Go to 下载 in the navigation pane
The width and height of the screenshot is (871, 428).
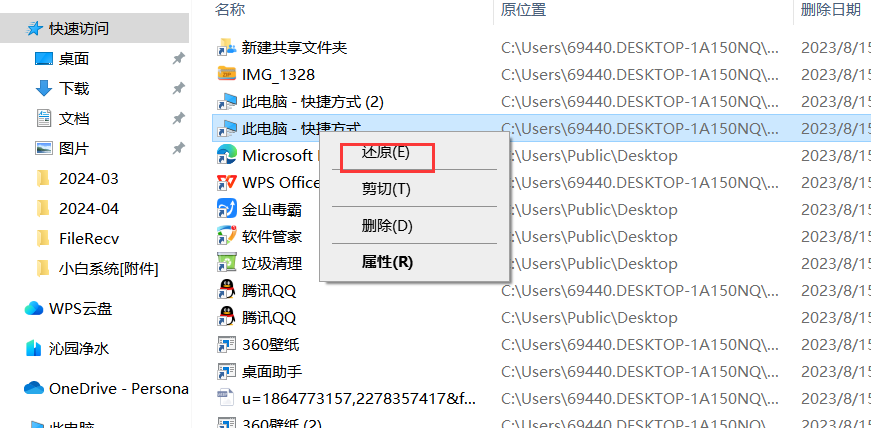coord(74,88)
